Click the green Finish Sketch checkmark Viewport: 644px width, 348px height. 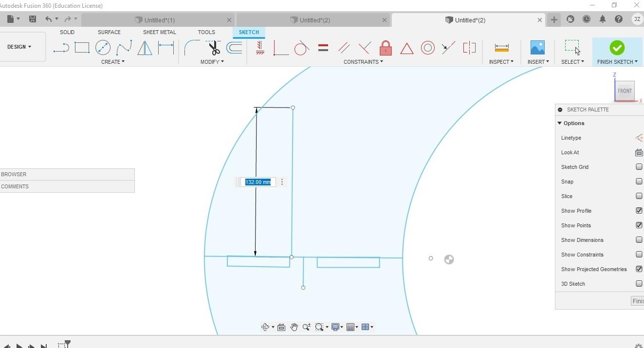coord(617,48)
